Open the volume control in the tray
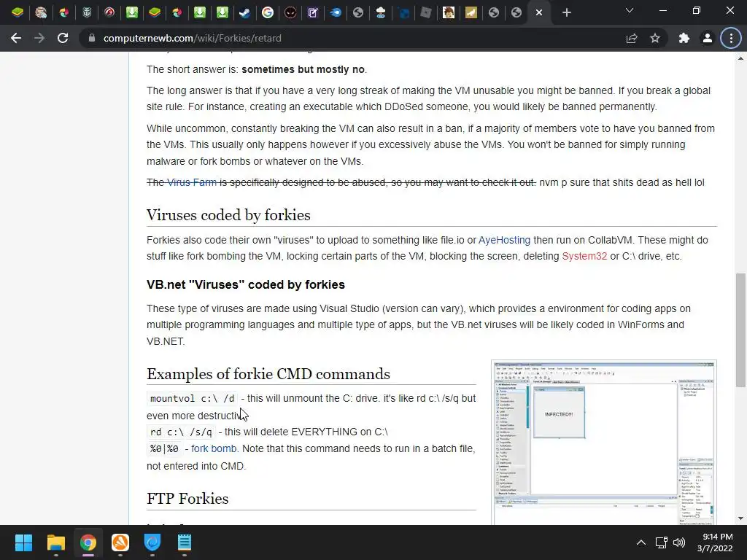Screen dimensions: 747x560 (679, 542)
